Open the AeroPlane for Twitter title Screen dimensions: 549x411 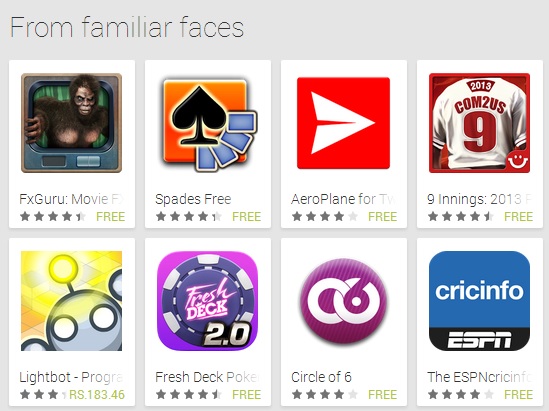pyautogui.click(x=343, y=199)
